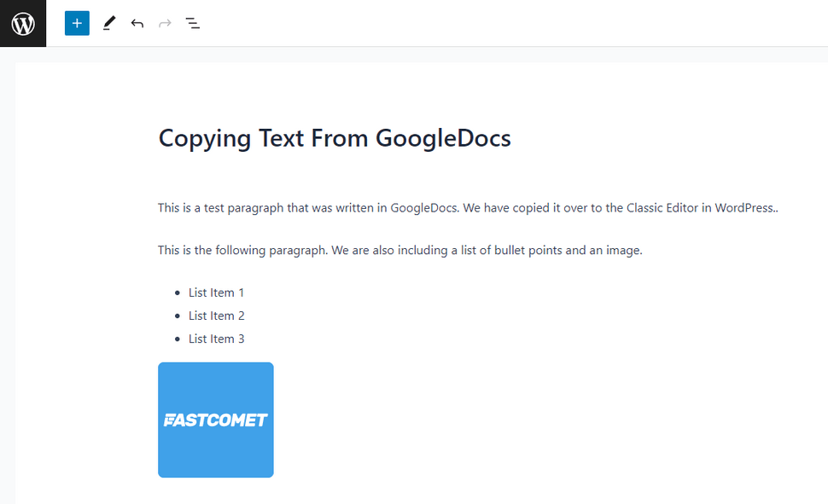Open the block inserter plus button

click(77, 23)
